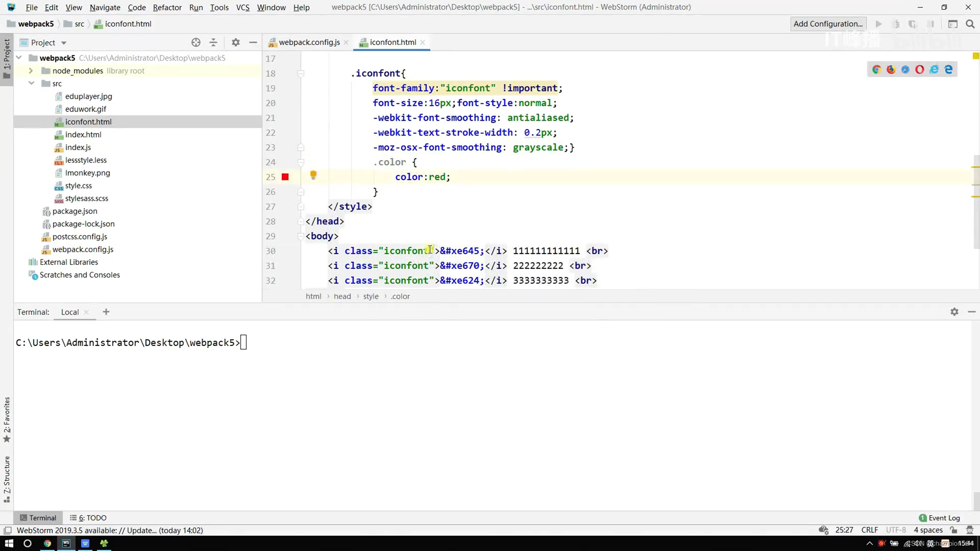Expand the node_modules folder
Image resolution: width=980 pixels, height=551 pixels.
31,71
